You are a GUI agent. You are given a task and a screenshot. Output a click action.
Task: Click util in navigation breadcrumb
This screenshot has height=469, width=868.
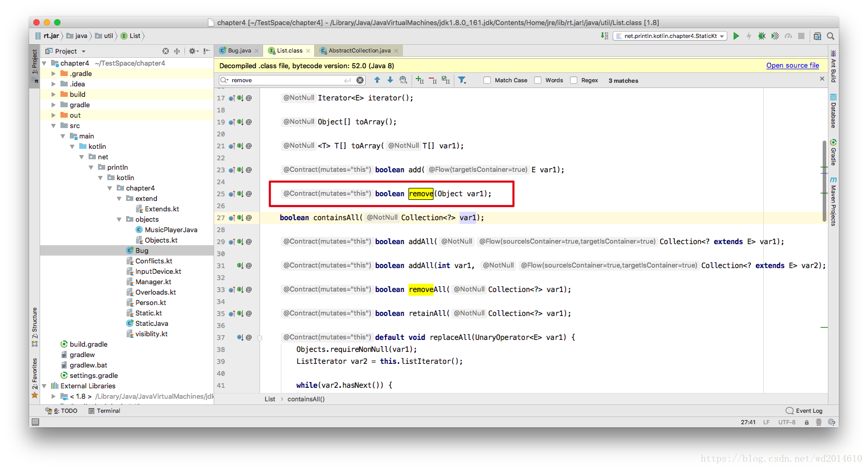(104, 36)
